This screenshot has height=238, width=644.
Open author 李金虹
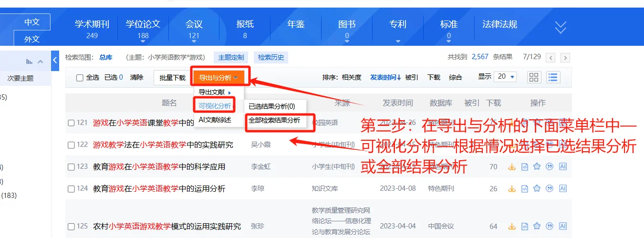pyautogui.click(x=261, y=166)
